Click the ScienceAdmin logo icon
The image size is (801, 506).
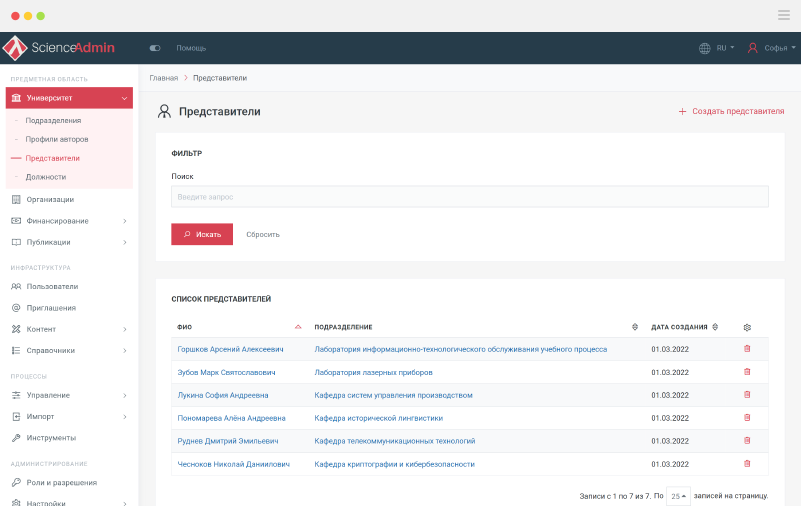(x=15, y=47)
